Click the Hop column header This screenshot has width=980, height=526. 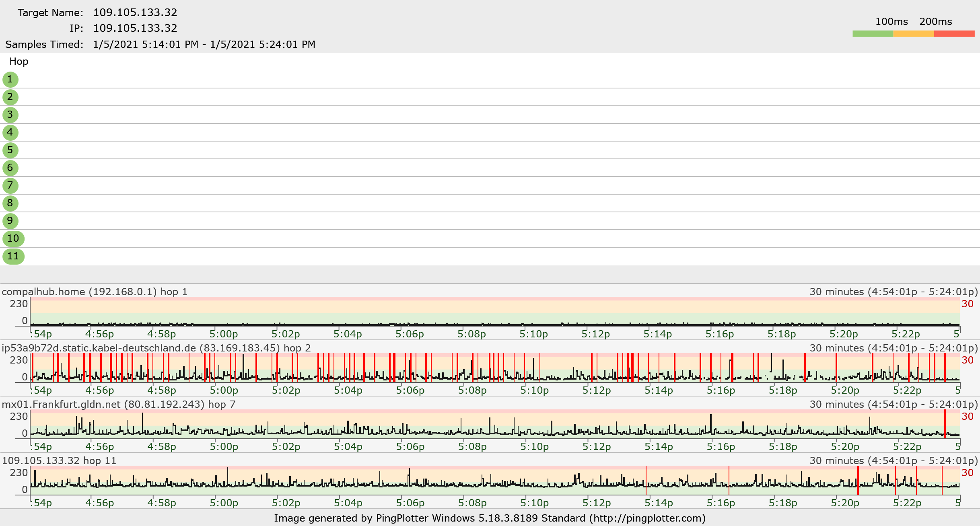point(19,62)
